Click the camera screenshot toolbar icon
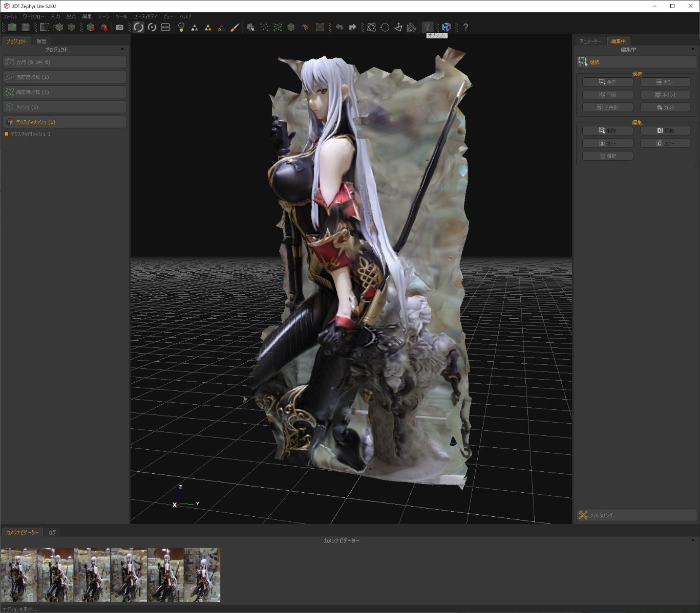Viewport: 700px width, 613px height. pyautogui.click(x=119, y=27)
